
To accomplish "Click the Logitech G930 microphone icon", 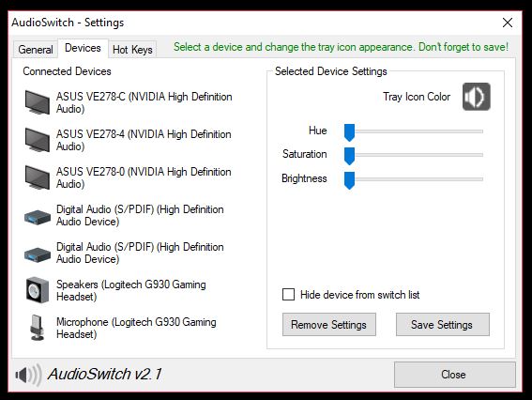I will pos(37,328).
